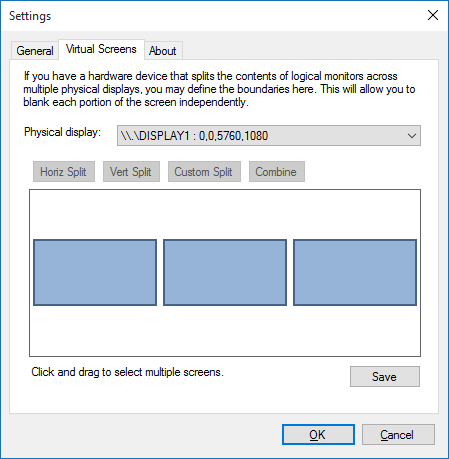The width and height of the screenshot is (449, 459).
Task: Cancel the Settings dialog
Action: pos(398,434)
